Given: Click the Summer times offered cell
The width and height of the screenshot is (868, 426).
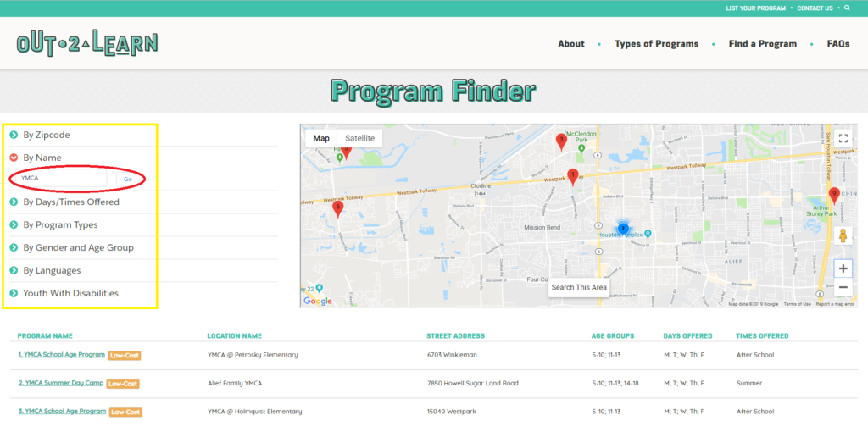Looking at the screenshot, I should pyautogui.click(x=749, y=383).
